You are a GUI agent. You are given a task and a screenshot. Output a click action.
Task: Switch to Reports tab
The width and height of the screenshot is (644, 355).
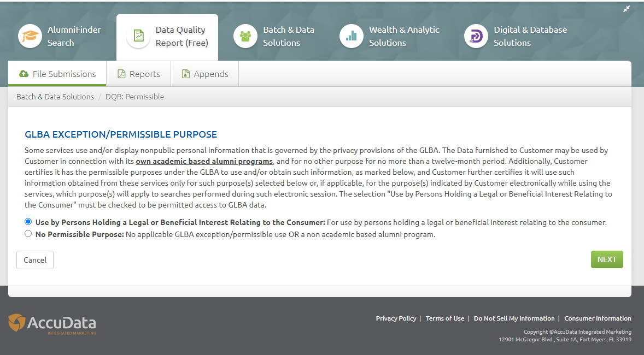(138, 74)
